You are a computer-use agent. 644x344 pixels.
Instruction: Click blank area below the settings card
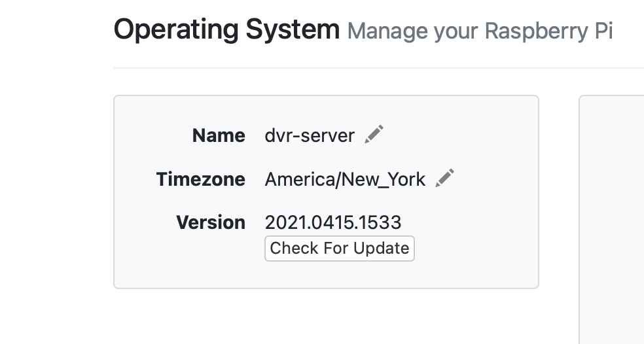coord(327,317)
